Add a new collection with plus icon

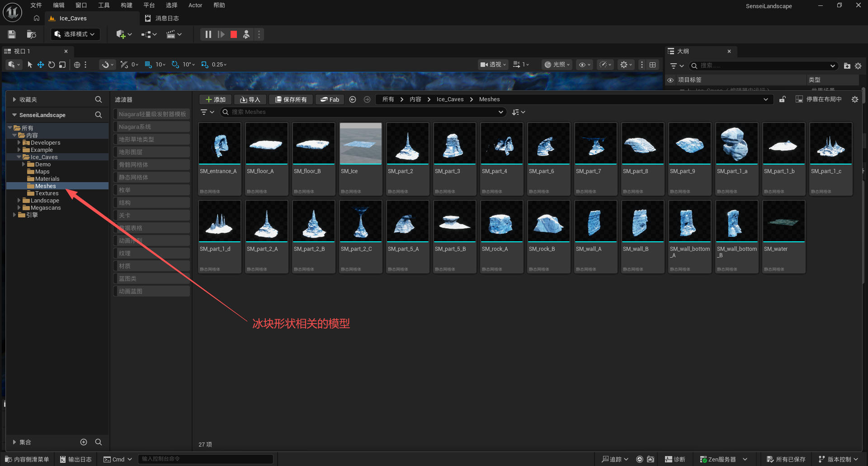pyautogui.click(x=84, y=442)
